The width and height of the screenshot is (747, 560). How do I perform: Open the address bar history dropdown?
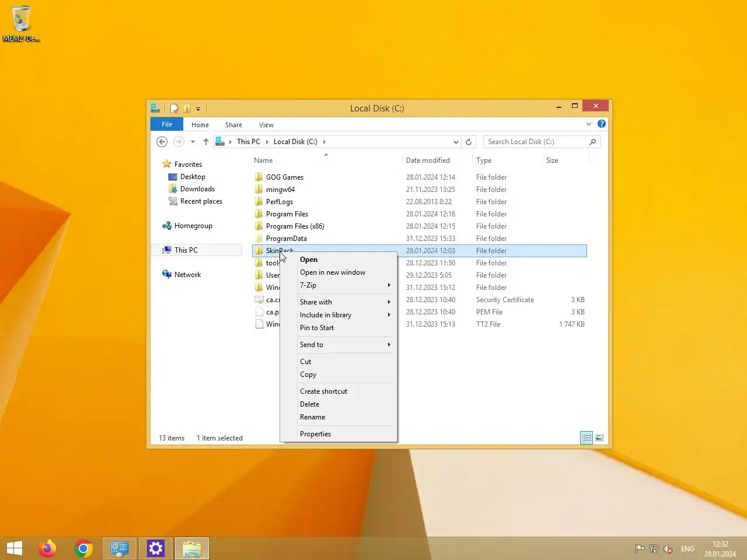[x=456, y=142]
